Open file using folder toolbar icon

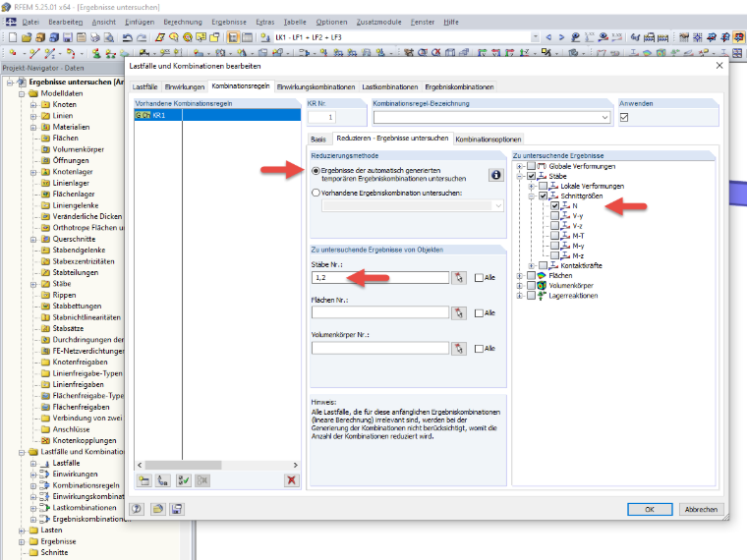point(27,37)
